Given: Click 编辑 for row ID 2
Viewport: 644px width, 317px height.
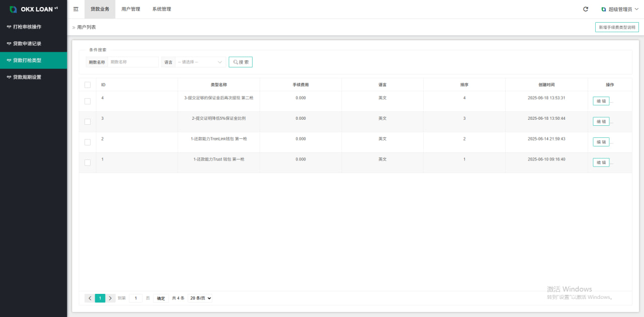Looking at the screenshot, I should click(x=601, y=142).
